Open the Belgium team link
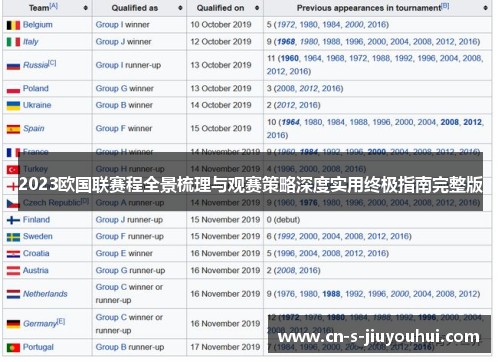The image size is (500, 362). (x=38, y=25)
